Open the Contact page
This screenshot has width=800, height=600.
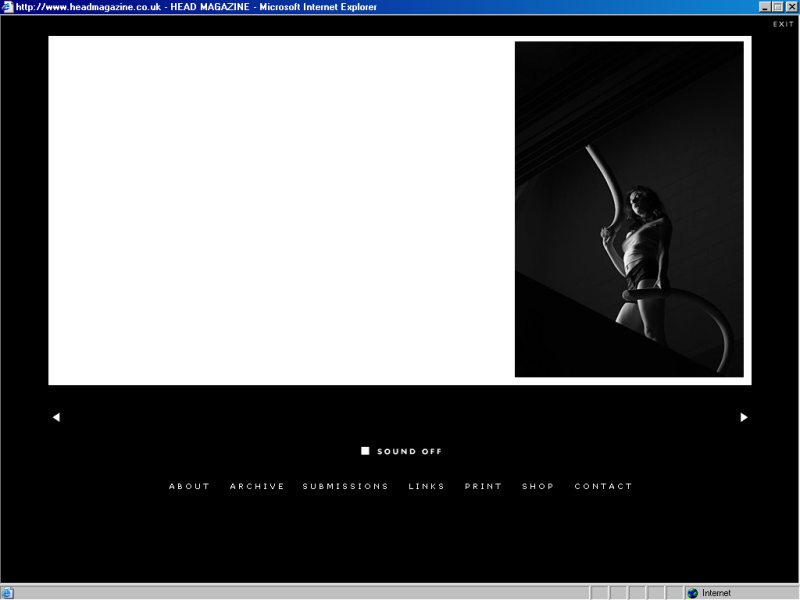[x=604, y=486]
